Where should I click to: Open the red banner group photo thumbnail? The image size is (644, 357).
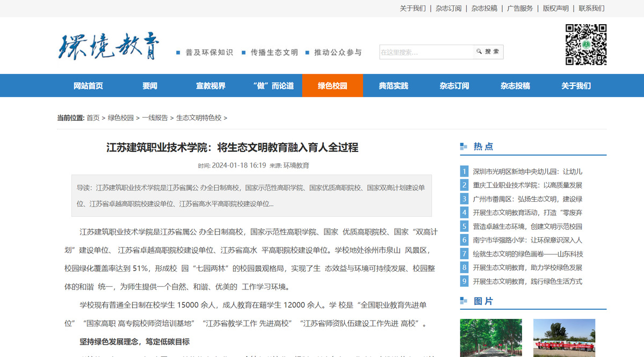coord(564,338)
